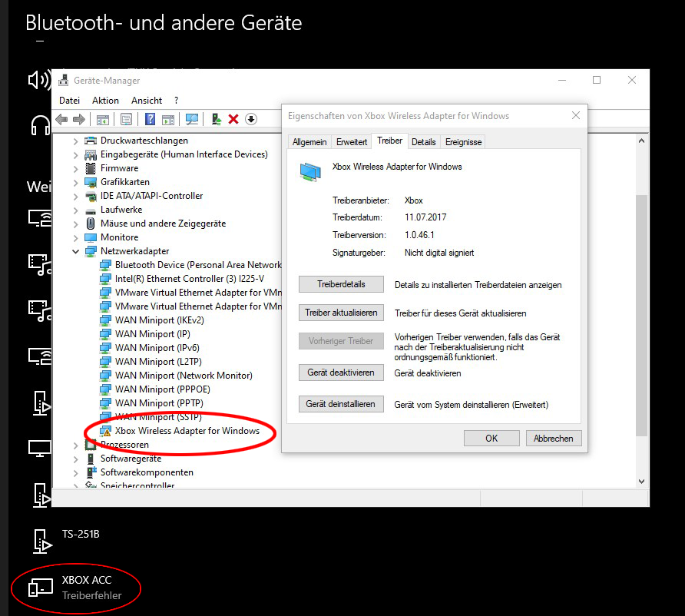Switch to the Details tab
Viewport: 685px width, 616px height.
[x=423, y=142]
